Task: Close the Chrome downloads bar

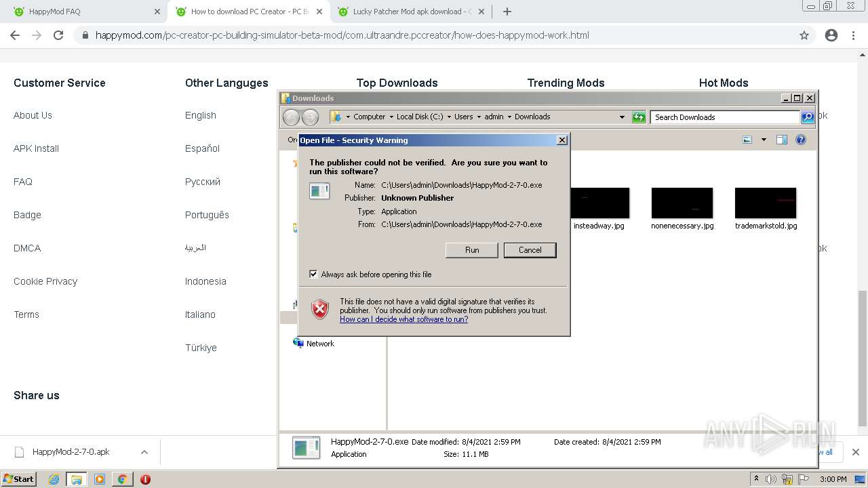Action: tap(856, 452)
